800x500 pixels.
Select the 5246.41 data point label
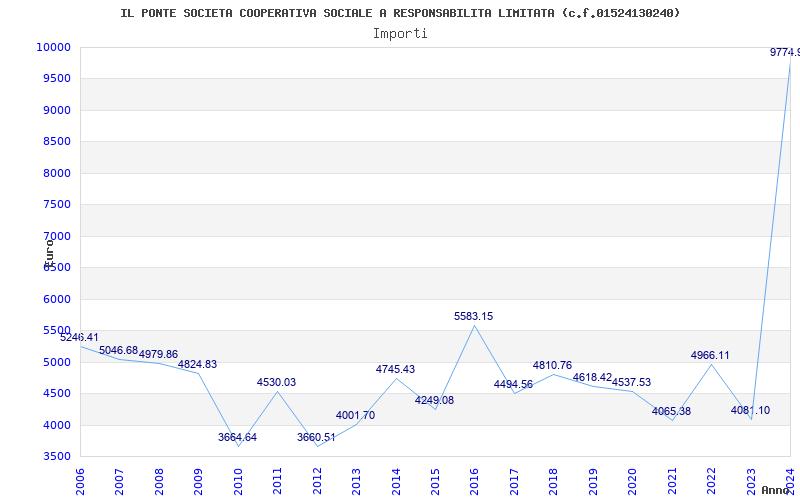click(x=79, y=337)
